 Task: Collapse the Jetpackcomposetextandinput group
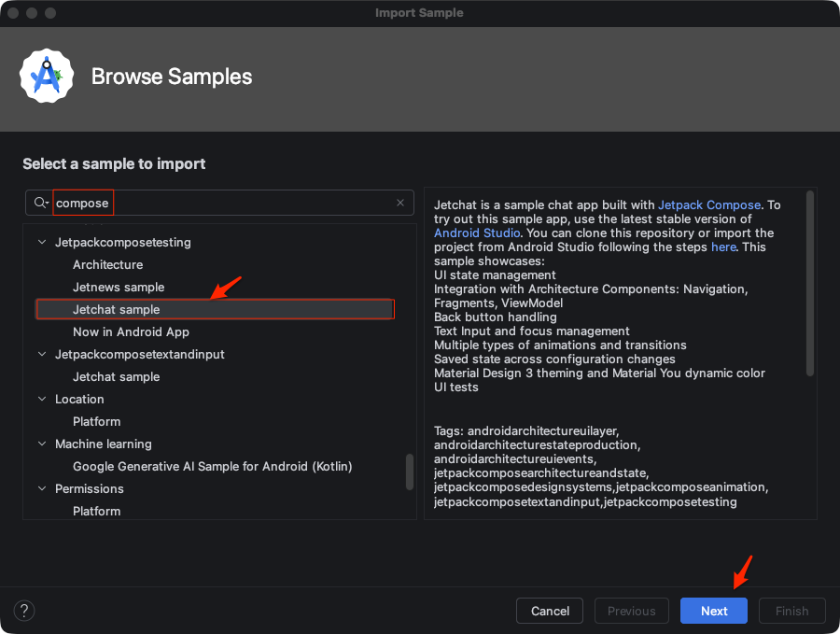coord(42,354)
